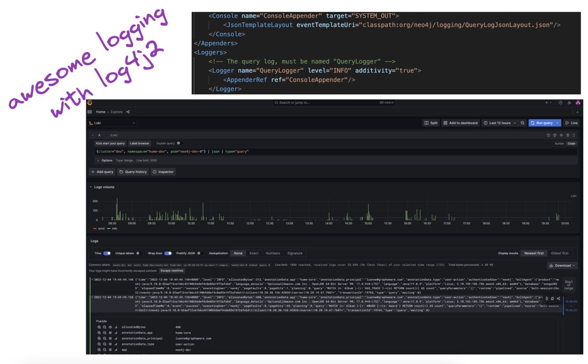This screenshot has height=364, width=588.
Task: Enable Prettify JSON switch
Action: click(200, 253)
